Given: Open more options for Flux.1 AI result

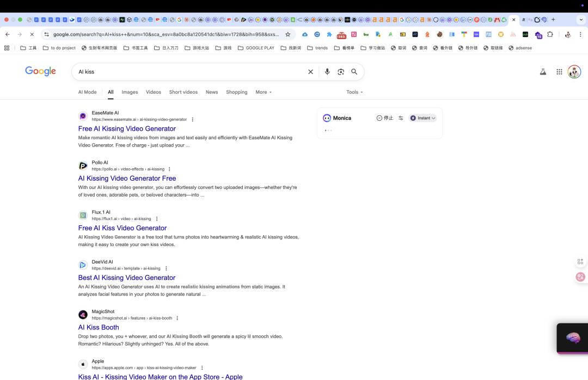Looking at the screenshot, I should [157, 219].
